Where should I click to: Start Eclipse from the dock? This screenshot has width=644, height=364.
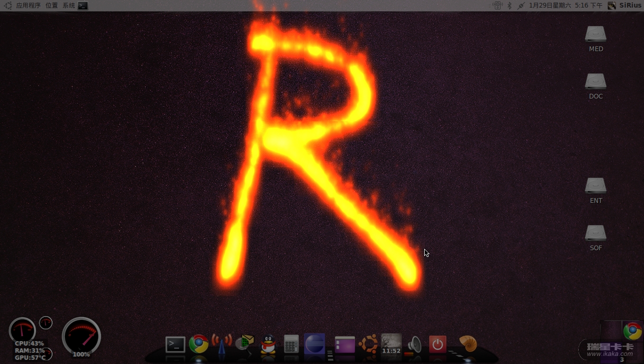point(315,344)
